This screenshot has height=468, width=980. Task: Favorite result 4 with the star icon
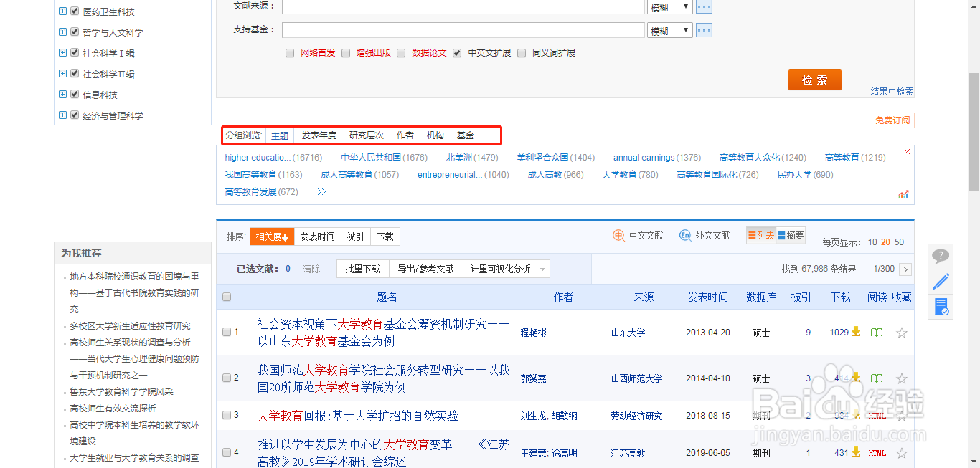click(x=902, y=453)
